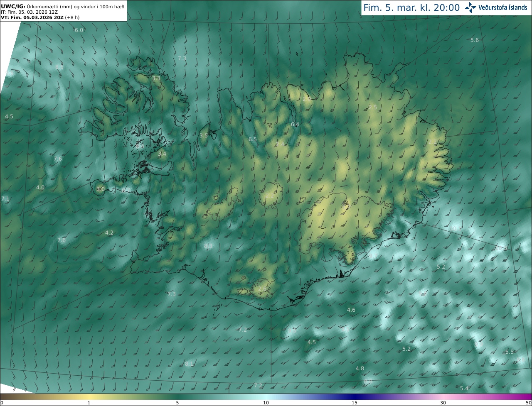
Task: Click the date heading 'Fim. 5. mar. kl. 20:00'
Action: point(411,7)
